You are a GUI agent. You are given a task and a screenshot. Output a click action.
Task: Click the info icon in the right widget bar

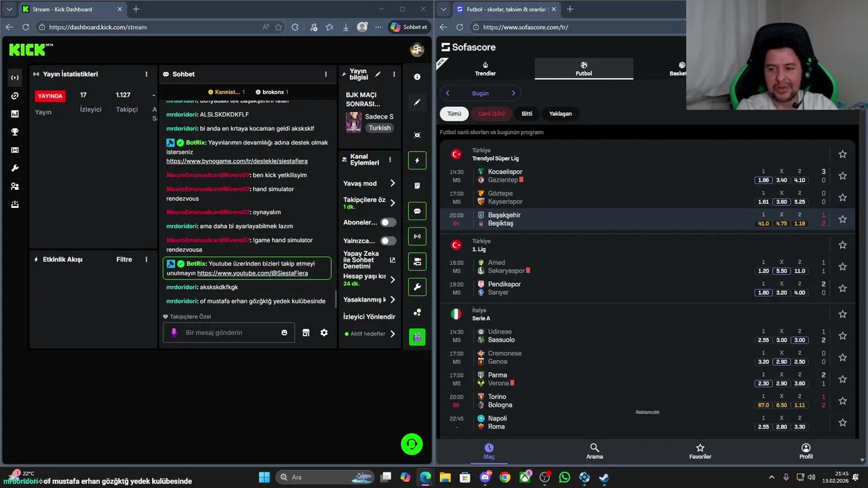tap(417, 77)
